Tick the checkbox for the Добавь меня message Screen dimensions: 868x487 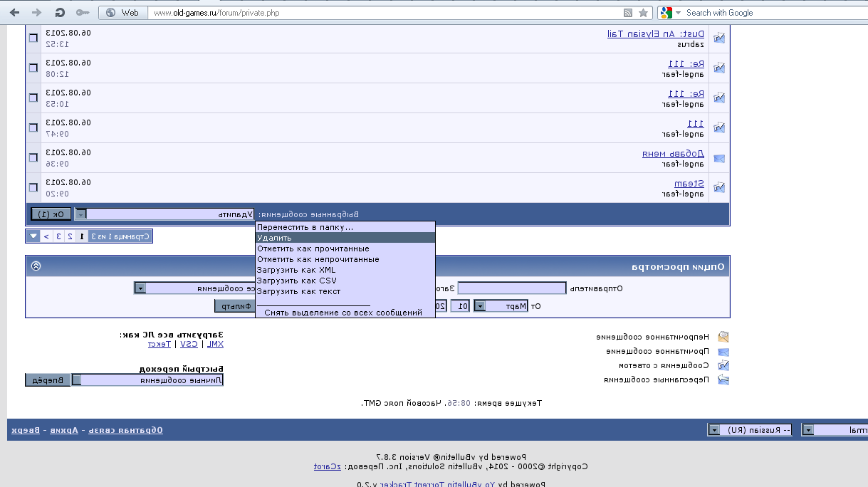click(x=33, y=157)
